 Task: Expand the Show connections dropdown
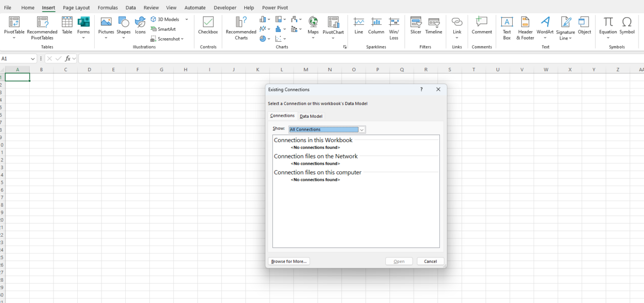coord(362,130)
